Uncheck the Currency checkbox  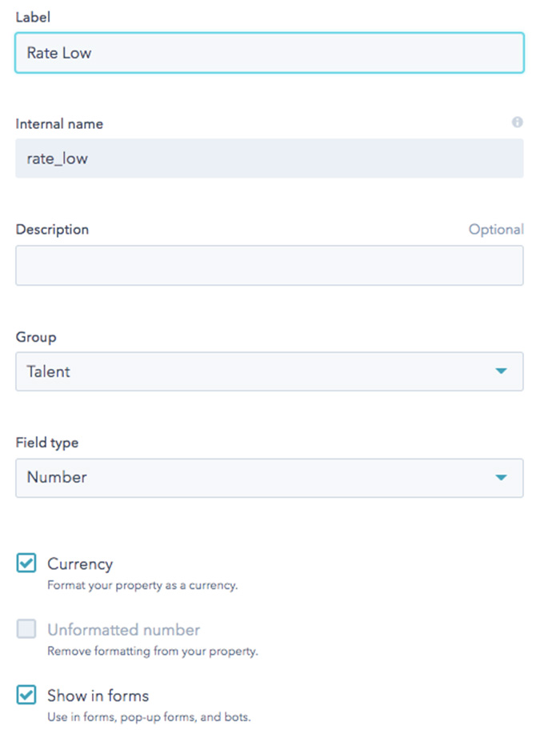click(x=26, y=563)
